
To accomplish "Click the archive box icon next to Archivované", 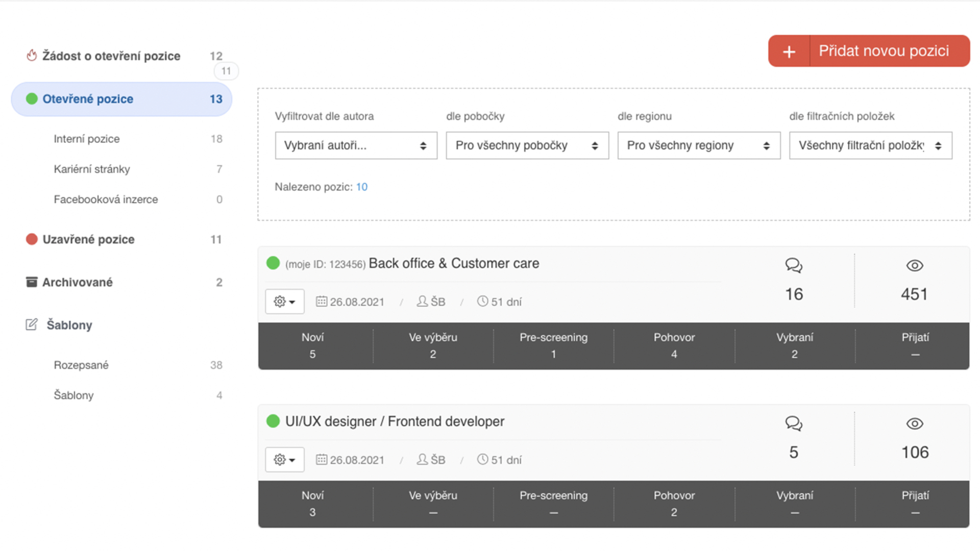I will pos(32,282).
